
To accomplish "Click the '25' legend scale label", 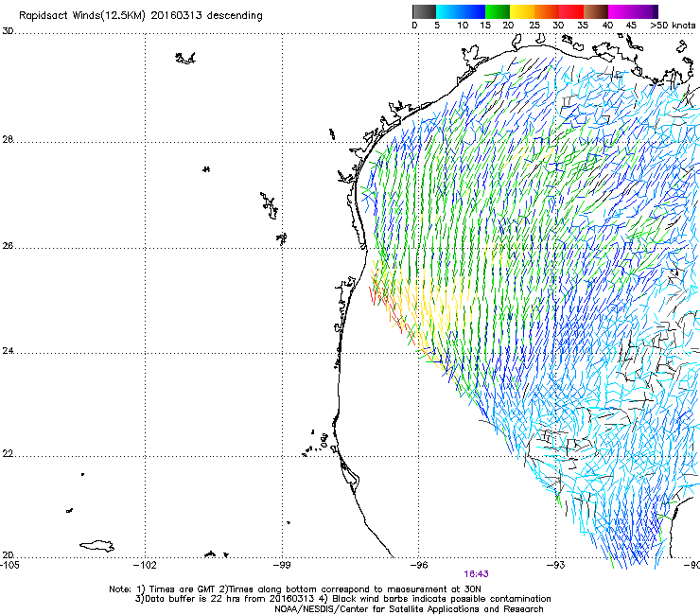I will [534, 26].
